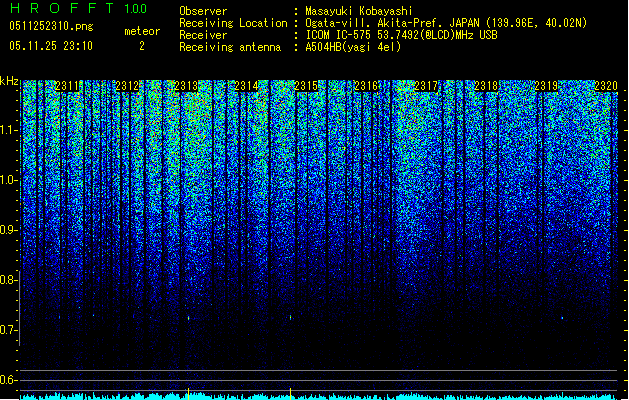Click the 'Receiver' field label
Viewport: 629px width, 400px height.
(203, 35)
